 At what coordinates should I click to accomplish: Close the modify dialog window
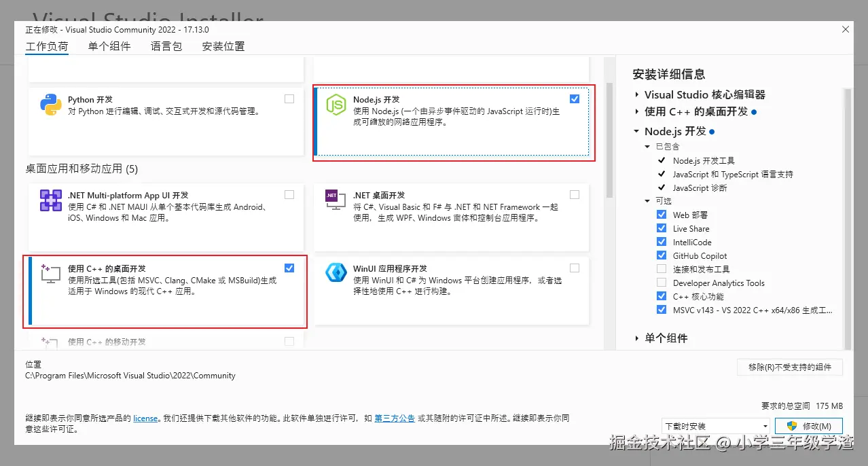click(846, 29)
